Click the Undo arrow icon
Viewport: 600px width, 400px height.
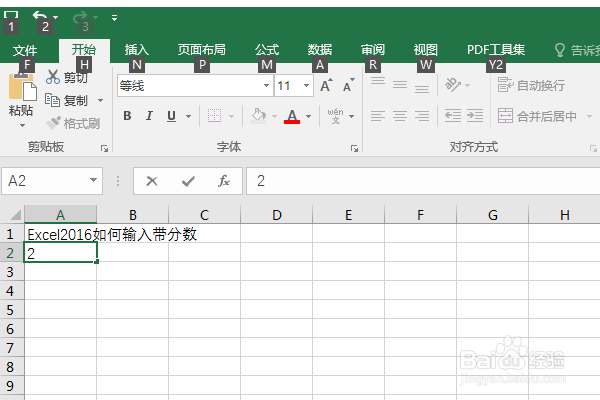pos(40,16)
